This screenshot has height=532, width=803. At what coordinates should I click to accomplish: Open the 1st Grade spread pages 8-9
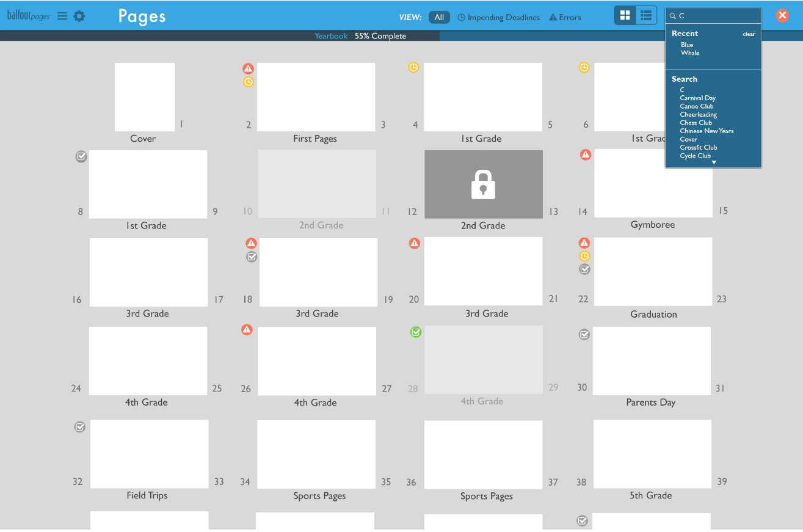click(148, 184)
